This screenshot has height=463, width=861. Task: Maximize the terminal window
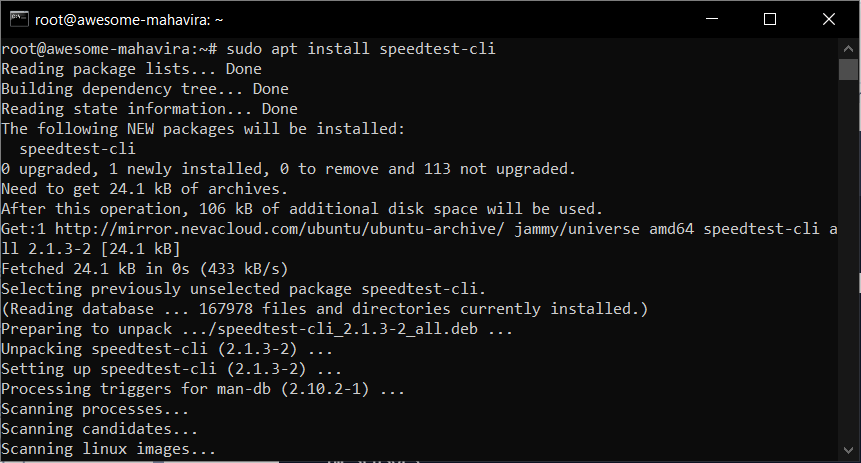770,19
